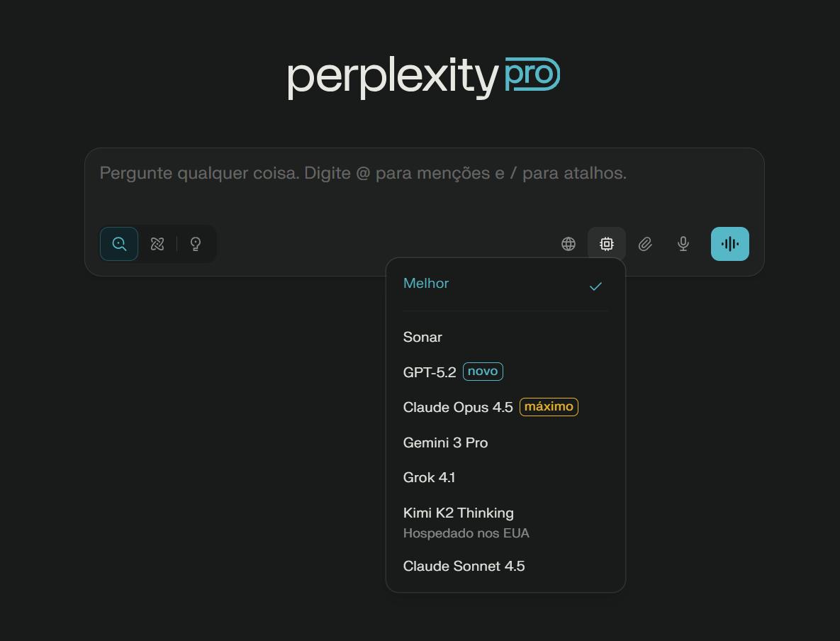The image size is (840, 641).
Task: Select the Search mode magnifier icon
Action: [x=119, y=244]
